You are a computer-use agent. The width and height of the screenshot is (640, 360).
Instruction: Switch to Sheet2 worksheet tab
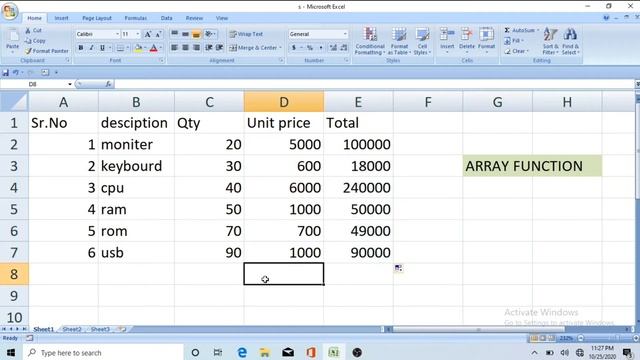[x=72, y=329]
